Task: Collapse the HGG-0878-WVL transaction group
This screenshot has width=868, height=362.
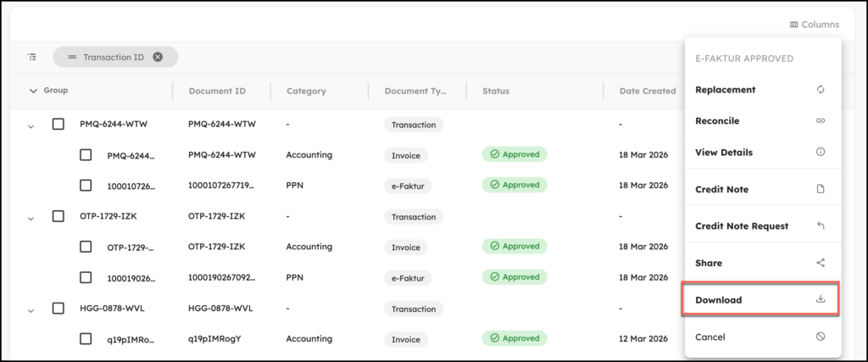Action: pyautogui.click(x=31, y=309)
